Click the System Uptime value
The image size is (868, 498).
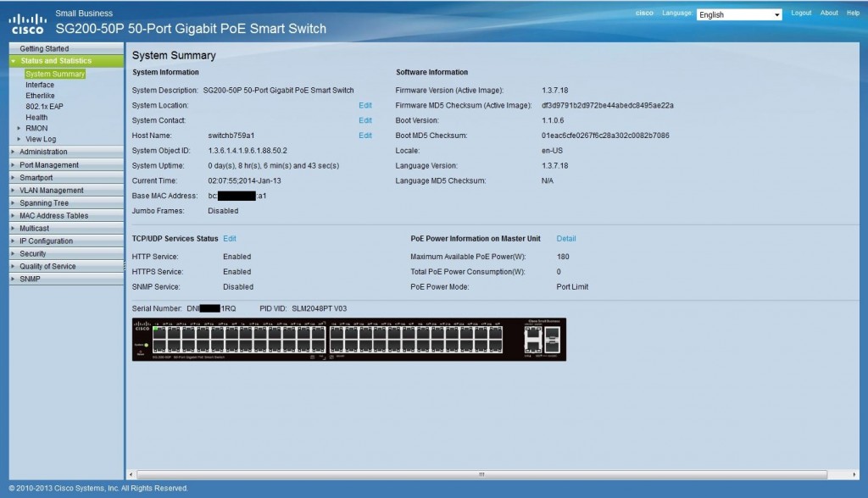(274, 165)
